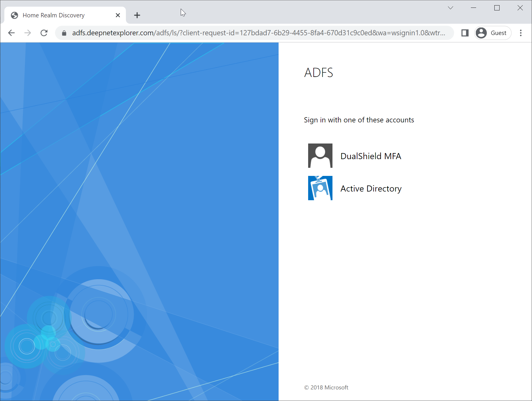Viewport: 532px width, 401px height.
Task: Choose the Active Directory sign-in text
Action: pyautogui.click(x=371, y=189)
